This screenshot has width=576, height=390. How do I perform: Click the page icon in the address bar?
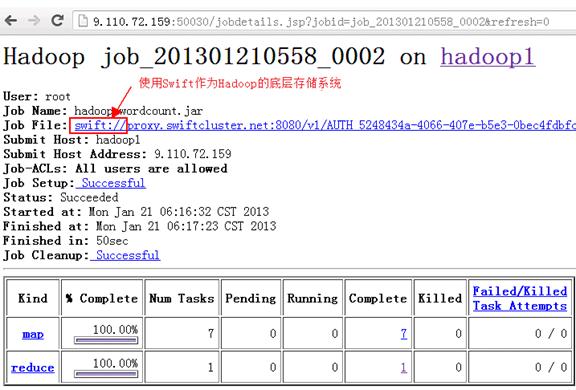83,21
